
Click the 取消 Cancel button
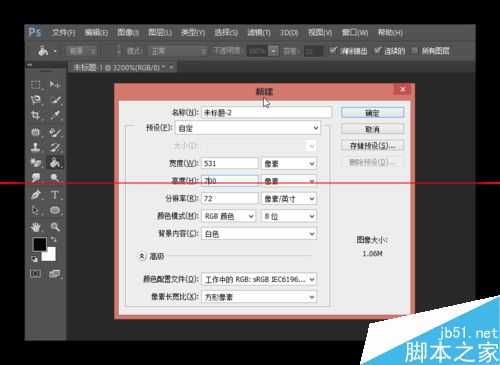(372, 129)
